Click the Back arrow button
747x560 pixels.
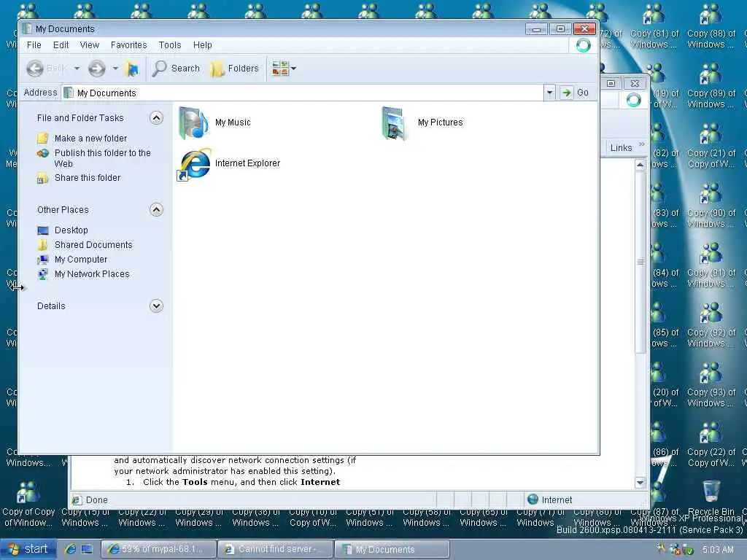click(x=35, y=69)
